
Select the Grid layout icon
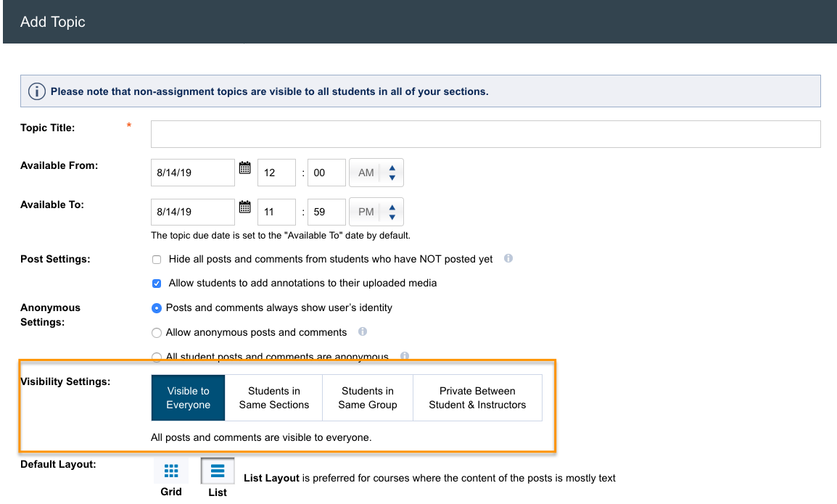coord(171,471)
